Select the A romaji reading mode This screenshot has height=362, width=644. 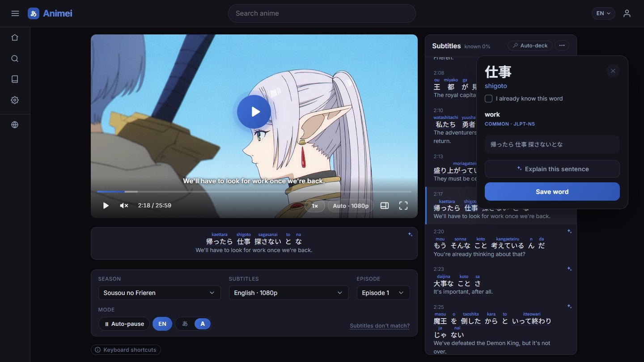click(x=203, y=324)
